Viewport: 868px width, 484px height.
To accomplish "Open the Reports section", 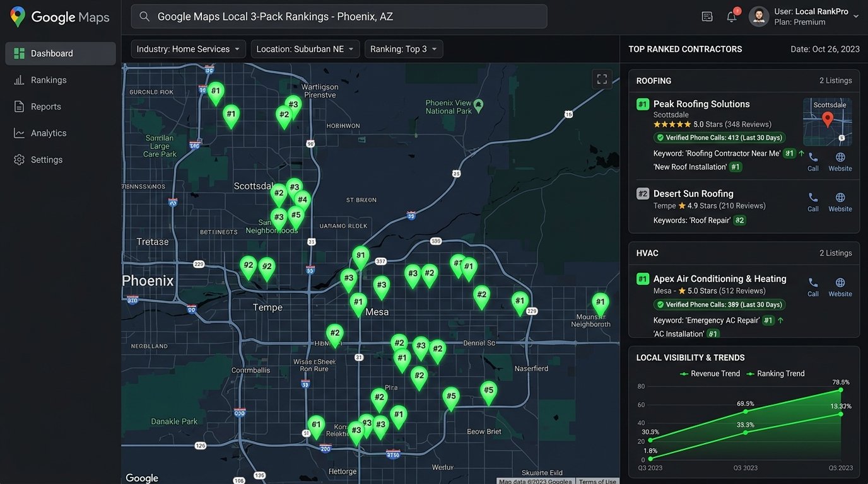I will coord(61,107).
